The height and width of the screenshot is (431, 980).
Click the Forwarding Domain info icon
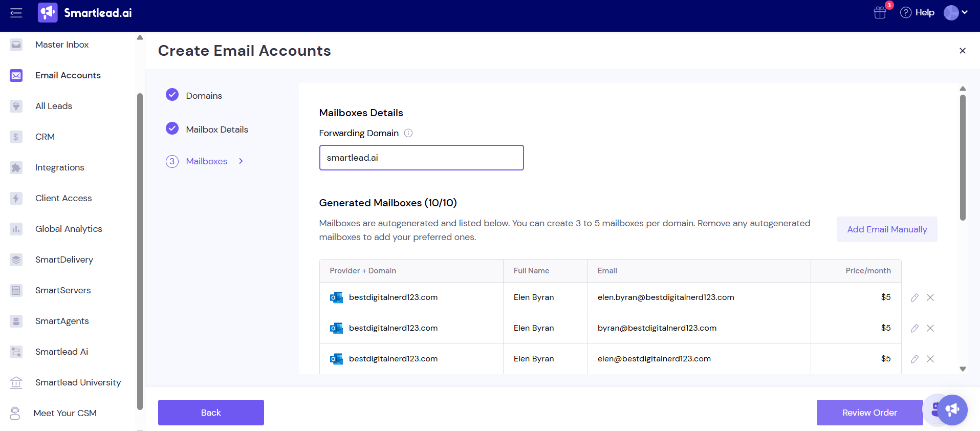408,133
